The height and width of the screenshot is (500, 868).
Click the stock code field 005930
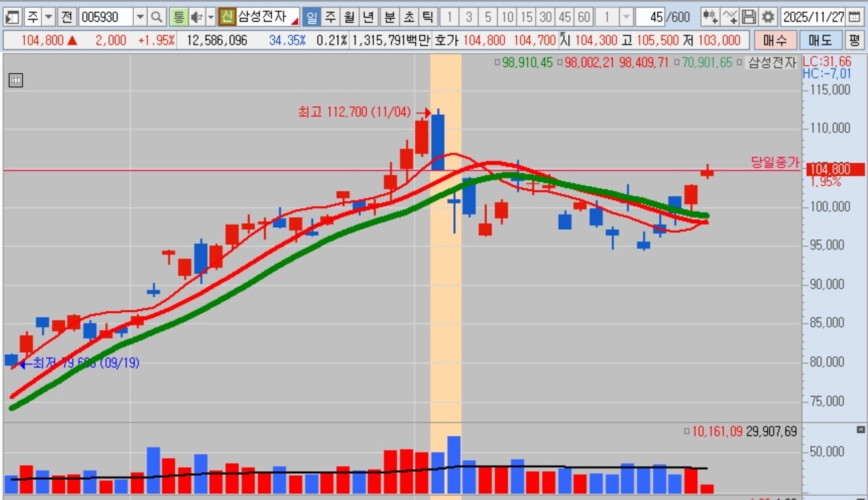[106, 17]
